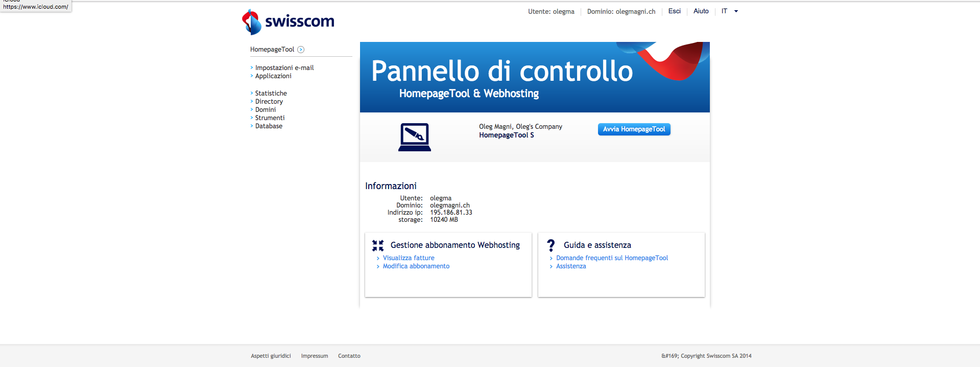The height and width of the screenshot is (367, 980).
Task: Click the Avvia HomepageTool button
Action: tap(634, 129)
